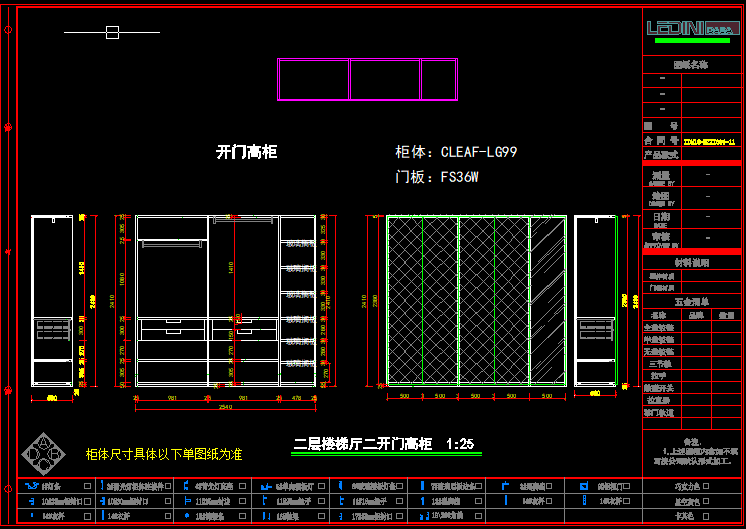Select the stacked shelf column in the interior elevation
This screenshot has height=529, width=746.
point(298,300)
